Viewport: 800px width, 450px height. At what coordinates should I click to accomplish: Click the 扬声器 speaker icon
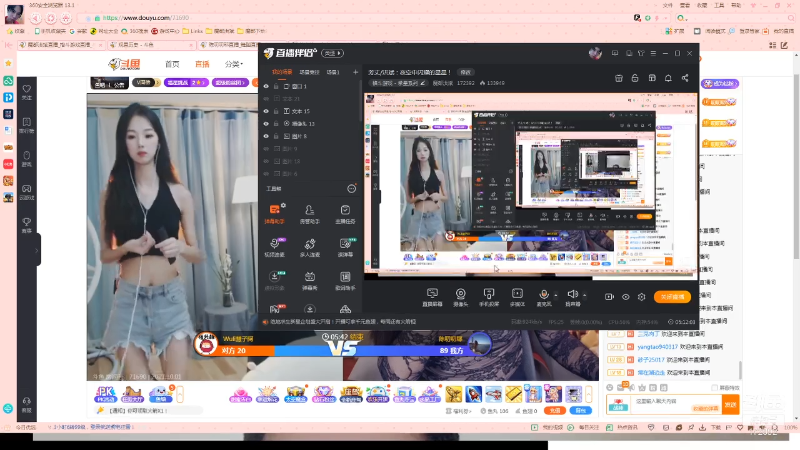tap(572, 294)
